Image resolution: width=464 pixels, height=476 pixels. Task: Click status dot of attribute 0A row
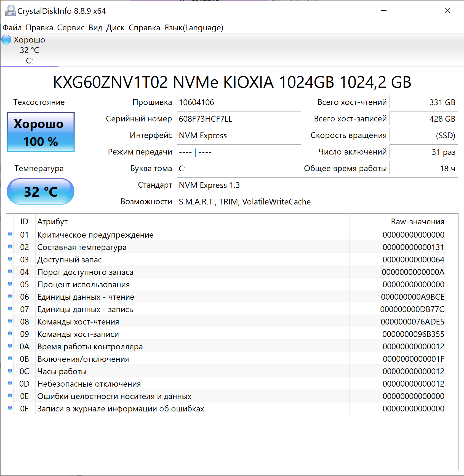coord(10,346)
